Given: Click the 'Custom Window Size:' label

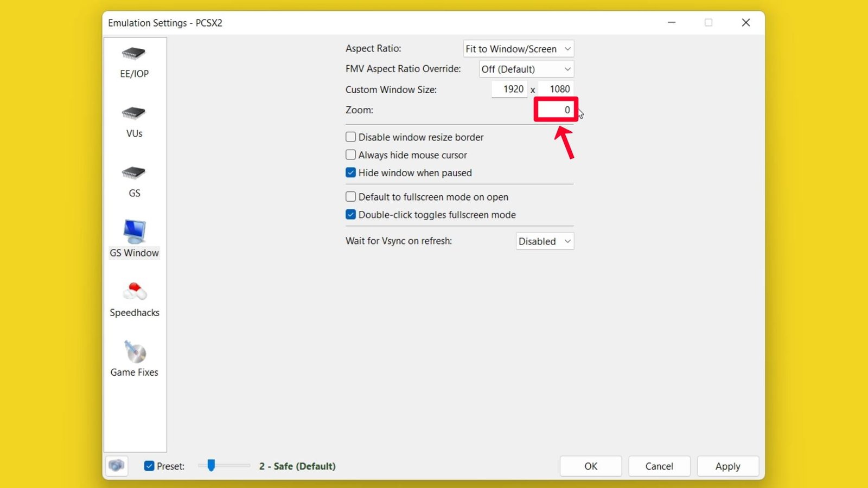Looking at the screenshot, I should tap(391, 89).
